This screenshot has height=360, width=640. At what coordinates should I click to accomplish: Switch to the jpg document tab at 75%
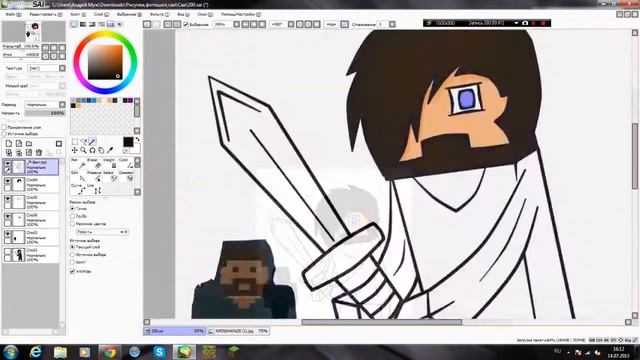(238, 331)
